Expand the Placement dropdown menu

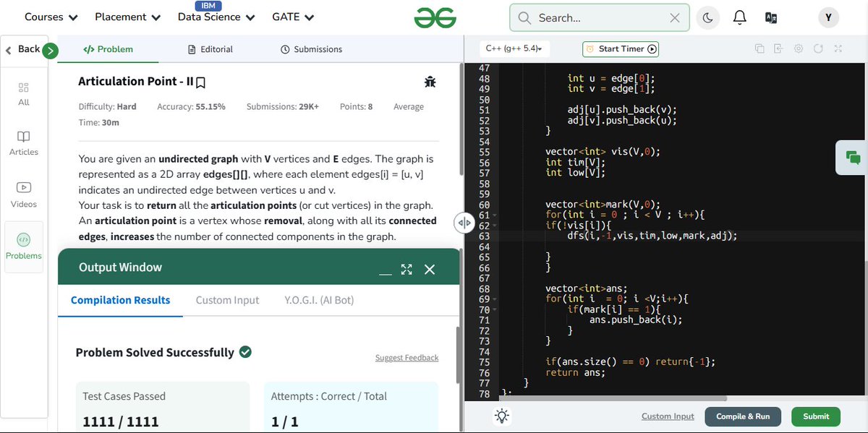click(128, 17)
